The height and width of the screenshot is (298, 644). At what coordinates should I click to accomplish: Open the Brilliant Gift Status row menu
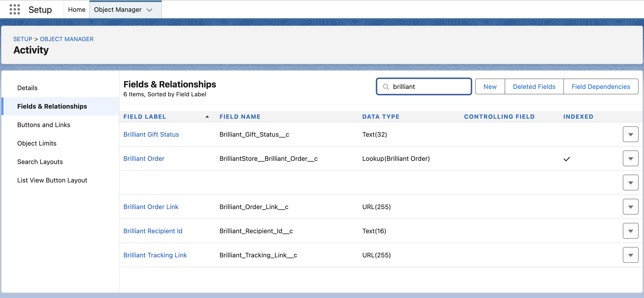click(x=630, y=134)
